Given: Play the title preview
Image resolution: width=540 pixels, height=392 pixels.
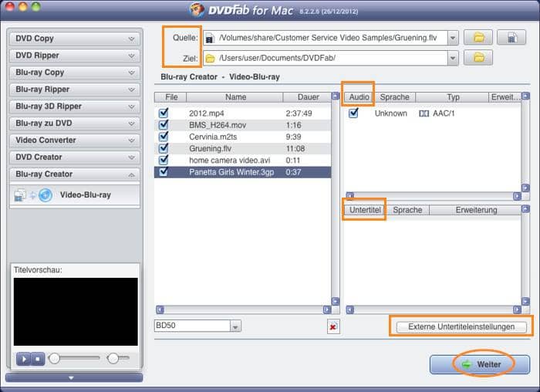Looking at the screenshot, I should pos(23,359).
